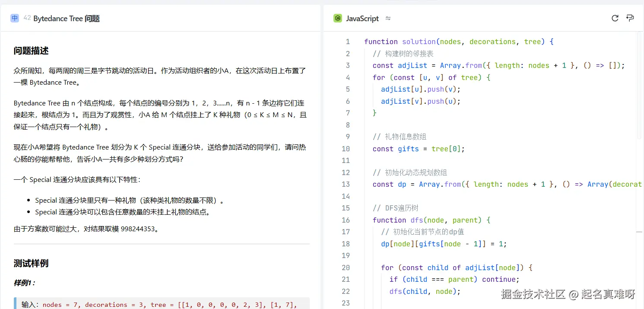This screenshot has width=644, height=309.
Task: Click the const gifts = tree[0] code line
Action: click(x=419, y=149)
